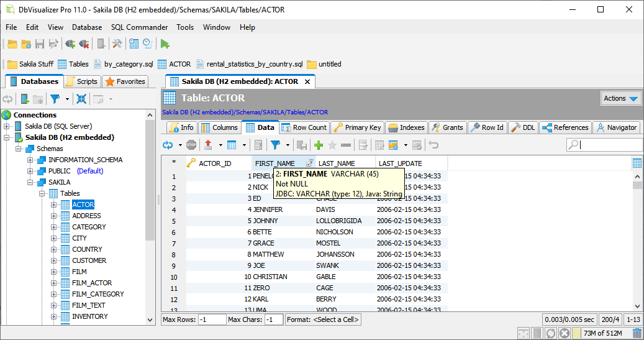The image size is (644, 340).
Task: Click the Max Chars input field
Action: tap(273, 319)
